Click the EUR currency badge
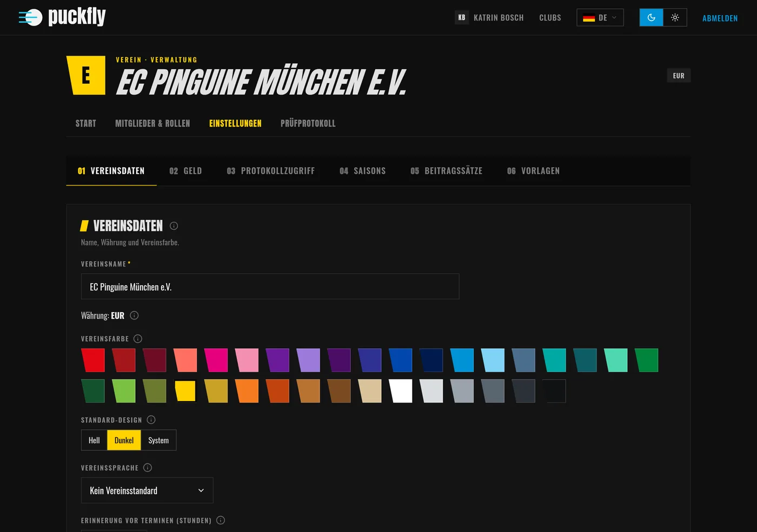This screenshot has width=757, height=532. (x=679, y=76)
